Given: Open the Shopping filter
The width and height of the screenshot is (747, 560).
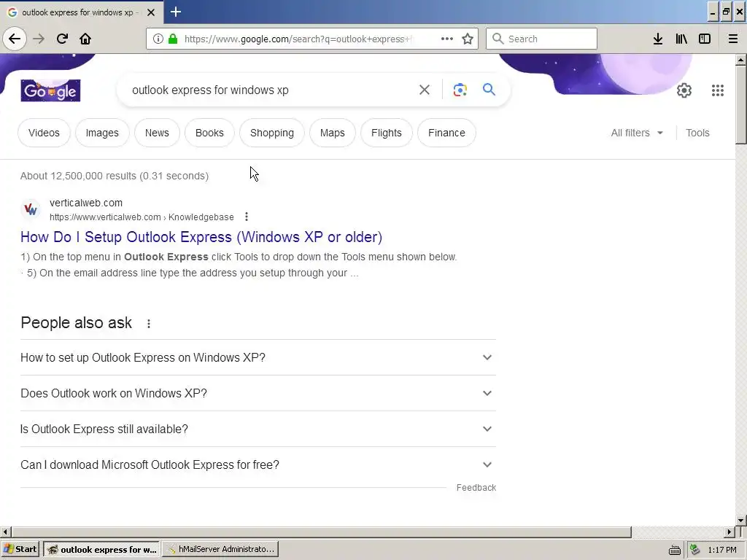Looking at the screenshot, I should pos(272,133).
